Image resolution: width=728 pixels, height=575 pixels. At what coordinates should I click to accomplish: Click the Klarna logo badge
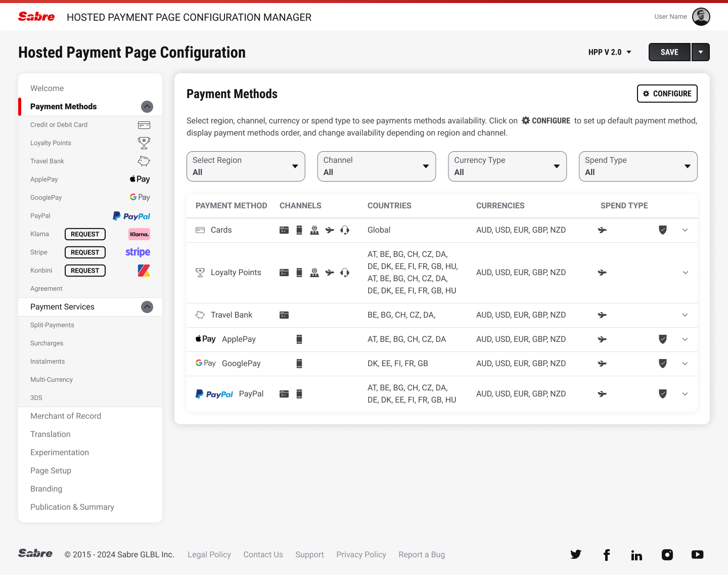[139, 234]
